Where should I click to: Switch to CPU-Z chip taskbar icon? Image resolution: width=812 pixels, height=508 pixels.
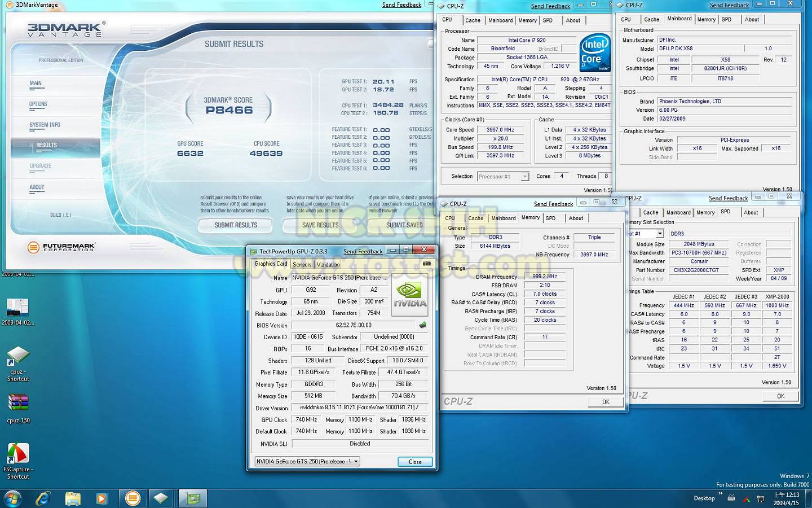click(161, 498)
